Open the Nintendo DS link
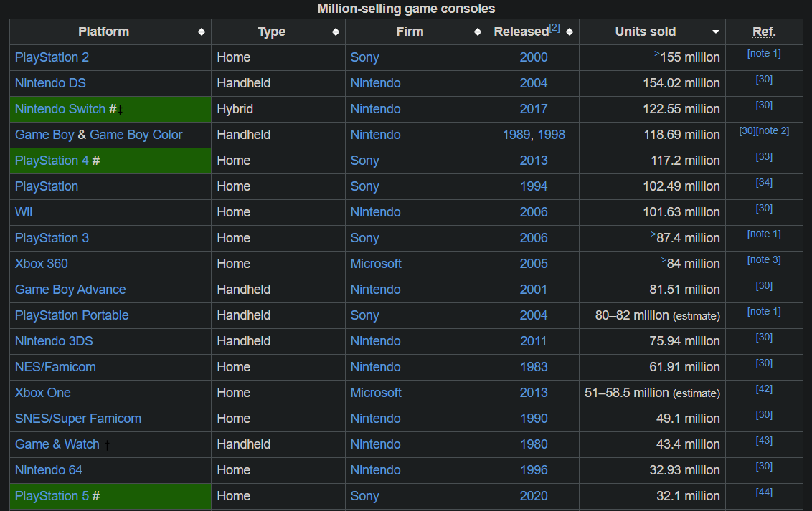The image size is (812, 511). coord(50,83)
